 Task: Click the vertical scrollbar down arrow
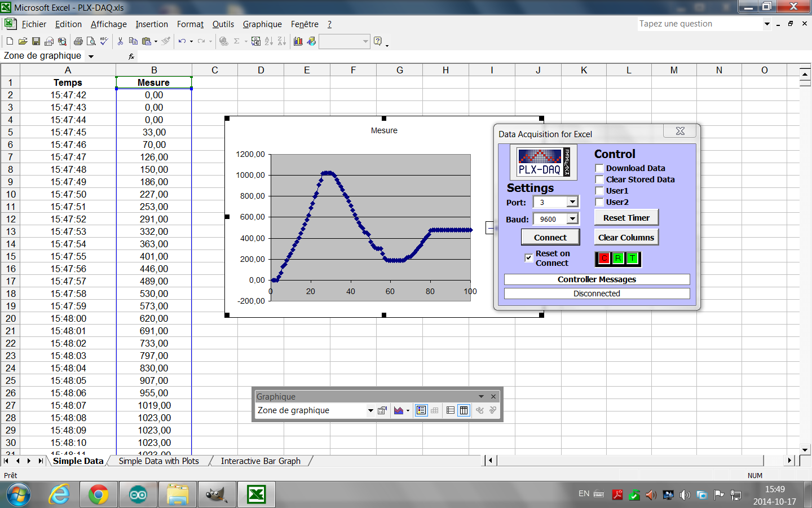point(805,450)
